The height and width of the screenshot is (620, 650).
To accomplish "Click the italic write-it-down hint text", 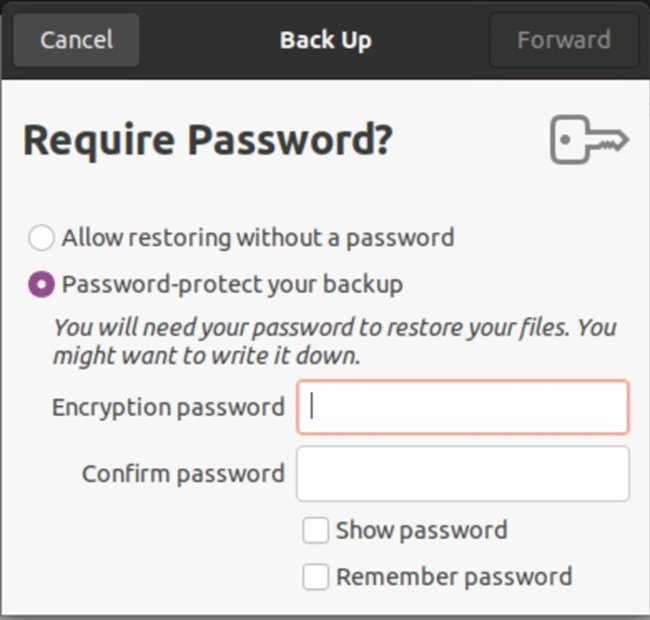I will click(x=334, y=341).
